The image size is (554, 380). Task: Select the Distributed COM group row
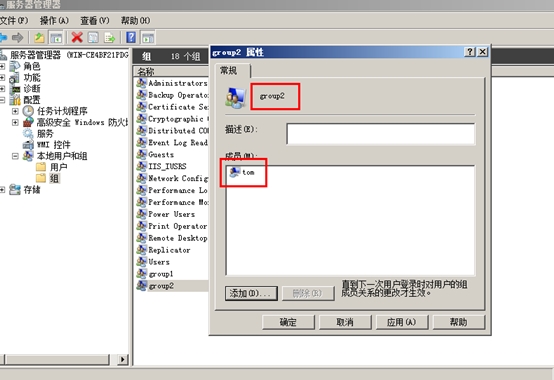pos(172,131)
